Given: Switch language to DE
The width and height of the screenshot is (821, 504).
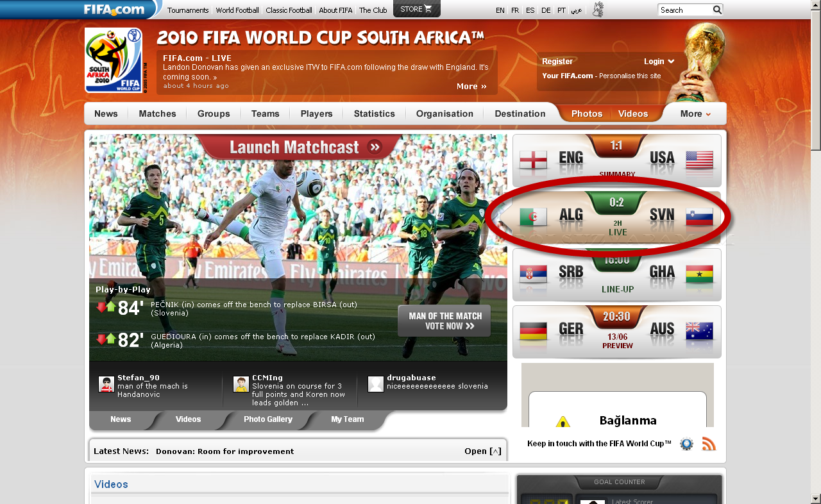Looking at the screenshot, I should [x=546, y=10].
